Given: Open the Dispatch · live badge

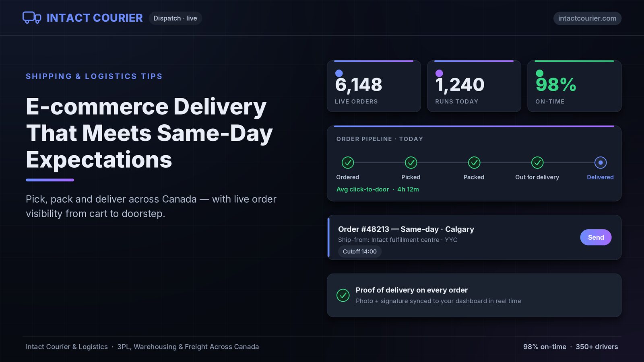Looking at the screenshot, I should [x=175, y=18].
